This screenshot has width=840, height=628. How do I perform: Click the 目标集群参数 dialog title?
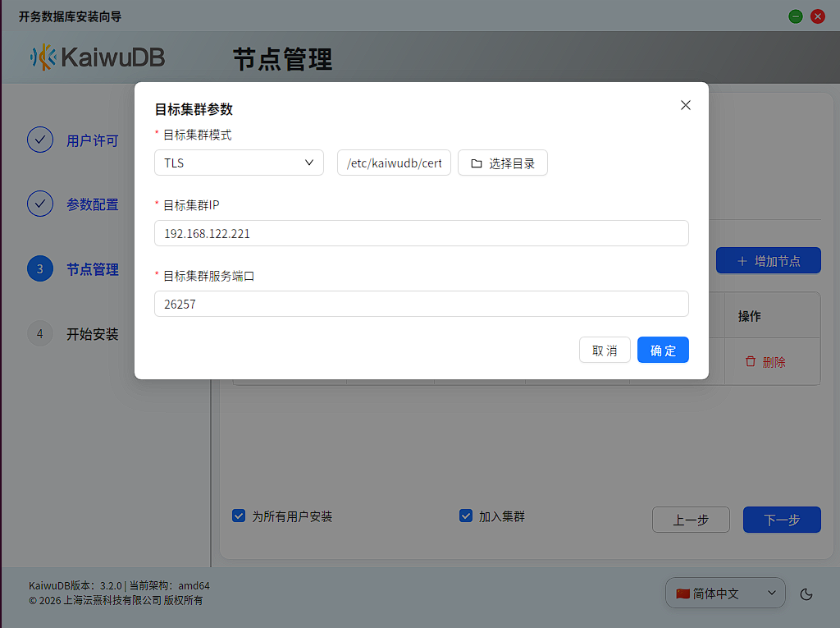[194, 109]
